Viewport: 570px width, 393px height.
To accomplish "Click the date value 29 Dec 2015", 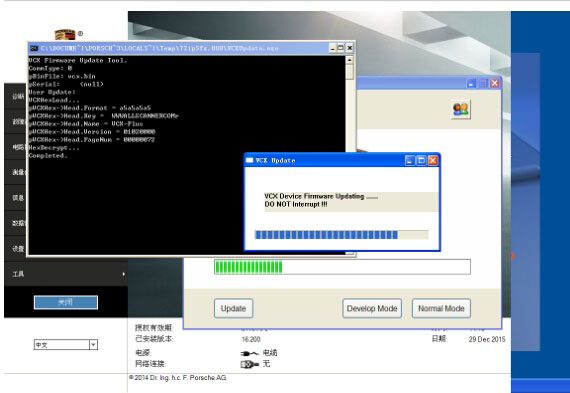I will tap(487, 339).
